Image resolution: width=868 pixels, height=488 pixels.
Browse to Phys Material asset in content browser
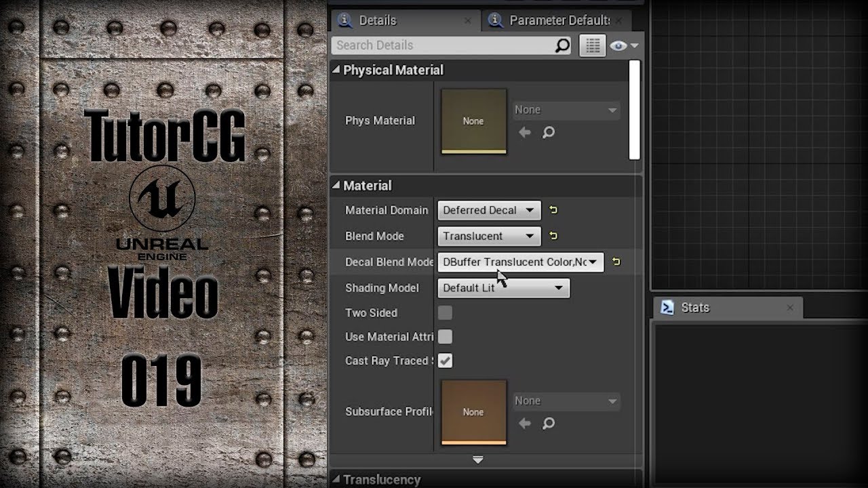(x=549, y=133)
